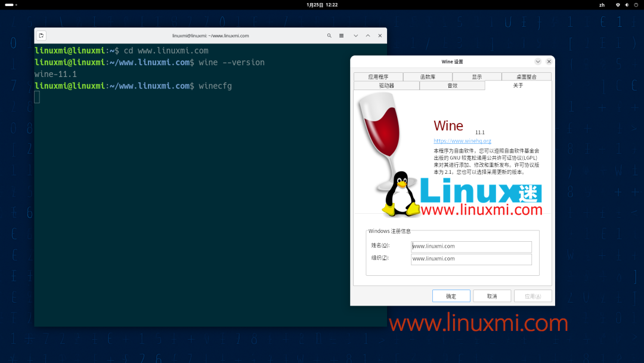The image size is (644, 363).
Task: Expand the chevron menu on the Wine 设置 titlebar
Action: tap(538, 61)
